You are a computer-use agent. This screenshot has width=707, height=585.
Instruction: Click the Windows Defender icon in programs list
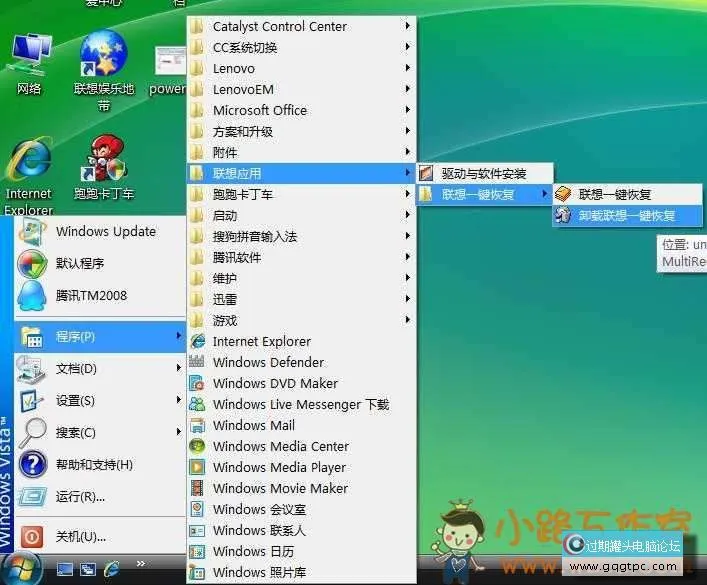(197, 362)
